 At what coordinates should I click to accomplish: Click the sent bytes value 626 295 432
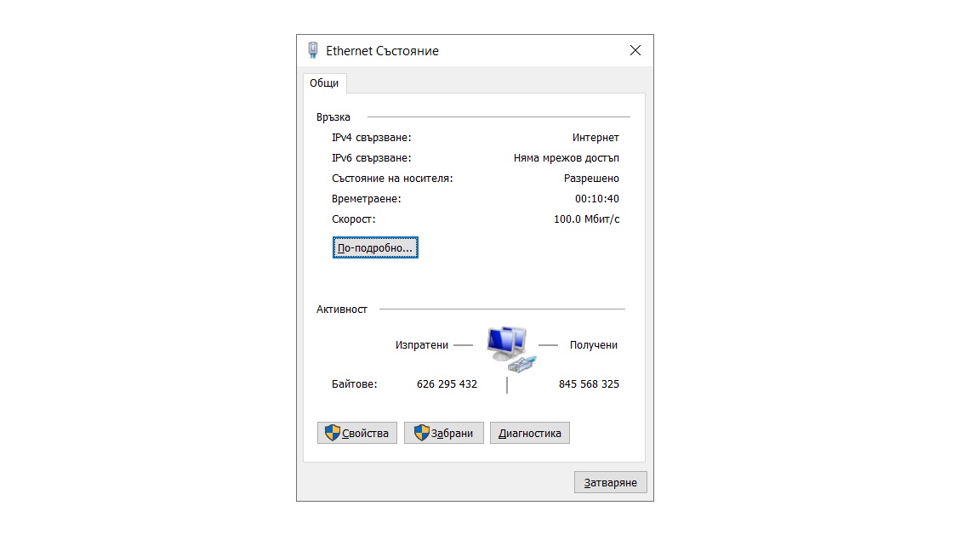coord(447,384)
